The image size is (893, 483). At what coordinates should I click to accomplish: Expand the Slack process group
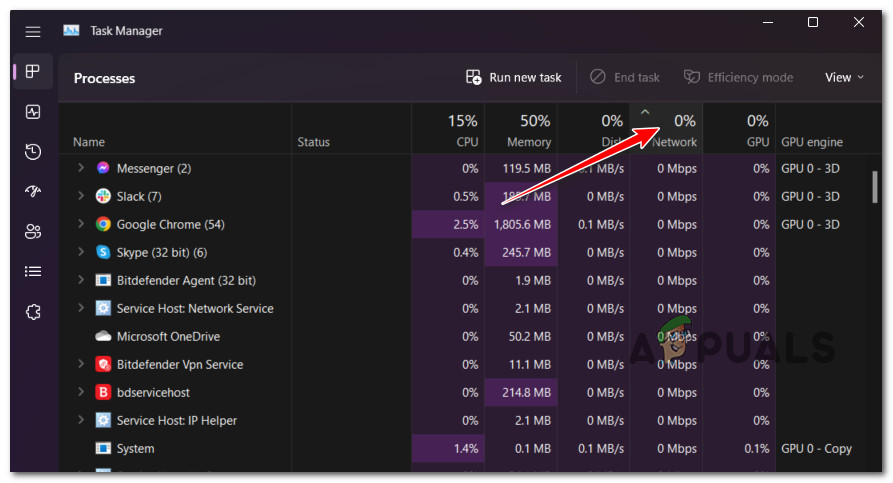tap(81, 197)
